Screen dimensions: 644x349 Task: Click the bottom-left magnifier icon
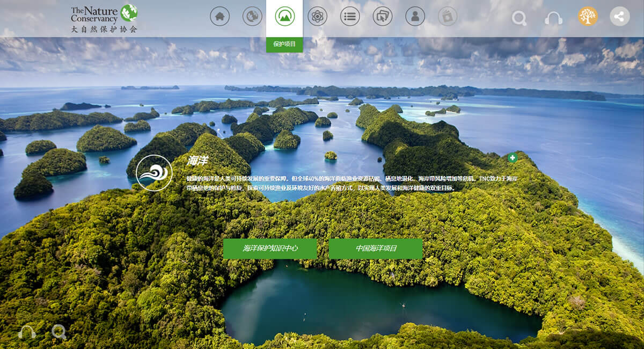pyautogui.click(x=58, y=332)
